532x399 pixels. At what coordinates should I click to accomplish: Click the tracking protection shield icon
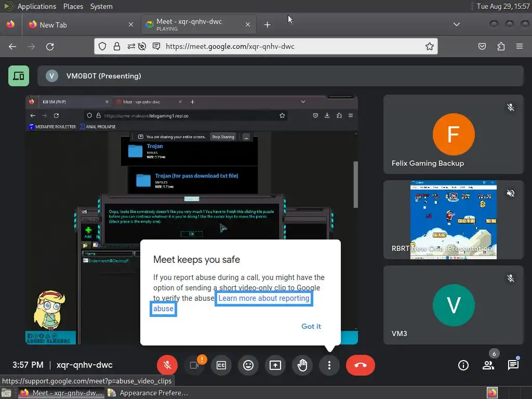click(102, 46)
